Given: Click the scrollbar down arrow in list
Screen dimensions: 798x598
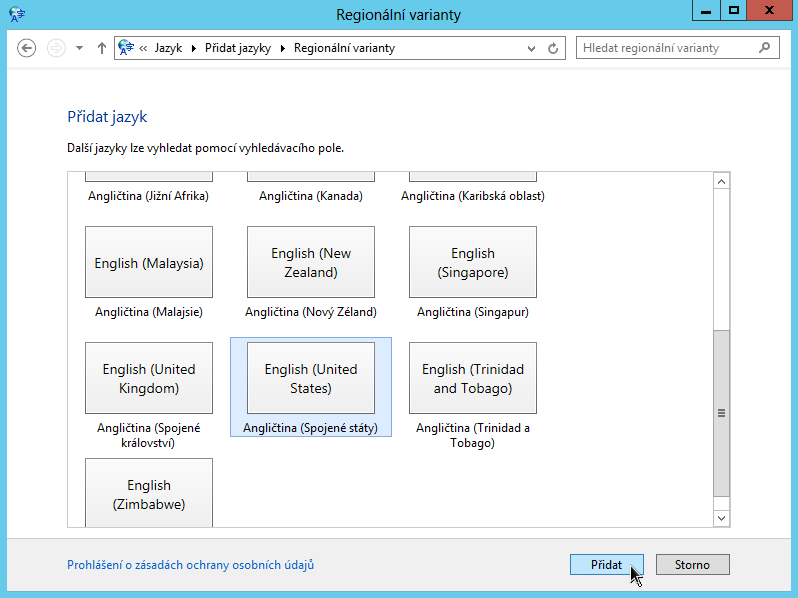Looking at the screenshot, I should click(721, 518).
